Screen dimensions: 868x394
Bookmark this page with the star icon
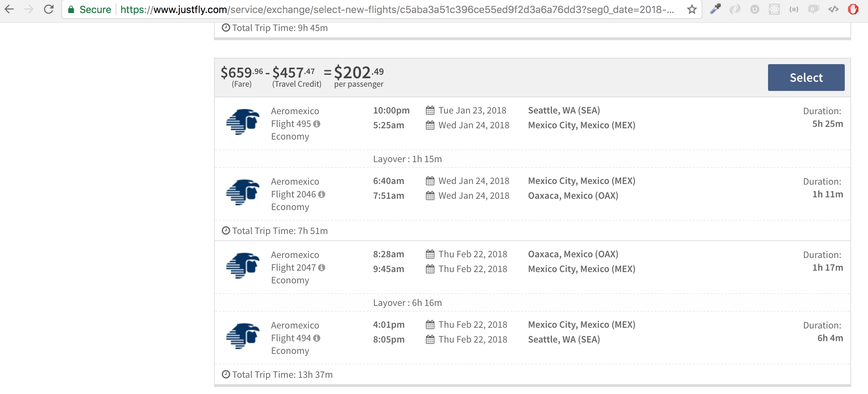[692, 10]
